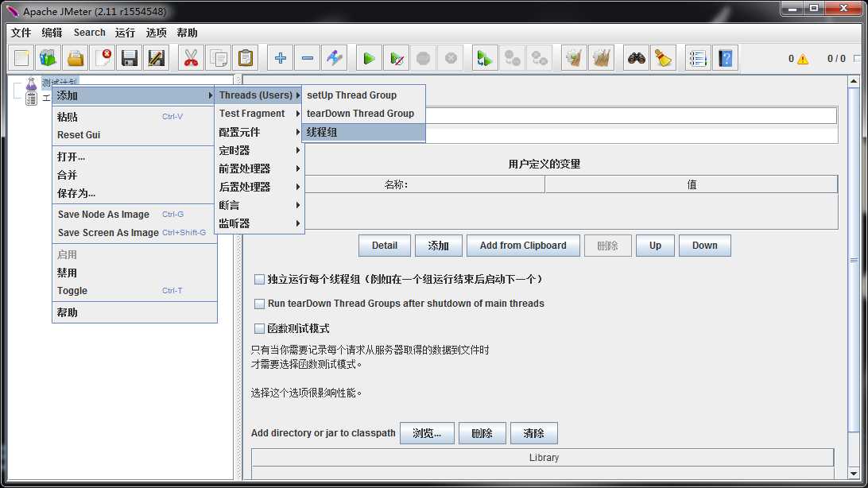This screenshot has width=868, height=488.
Task: Expand the 前置处理器 submenu
Action: [259, 168]
